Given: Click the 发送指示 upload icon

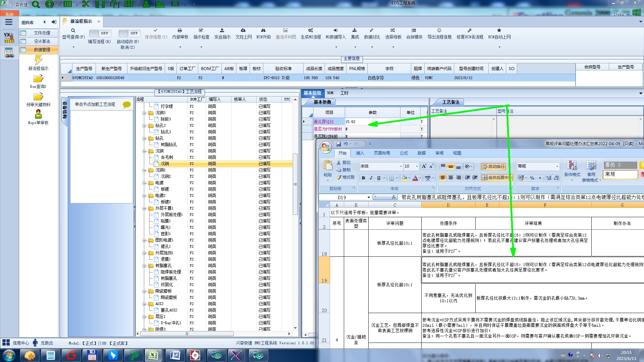Looking at the screenshot, I should 222,31.
